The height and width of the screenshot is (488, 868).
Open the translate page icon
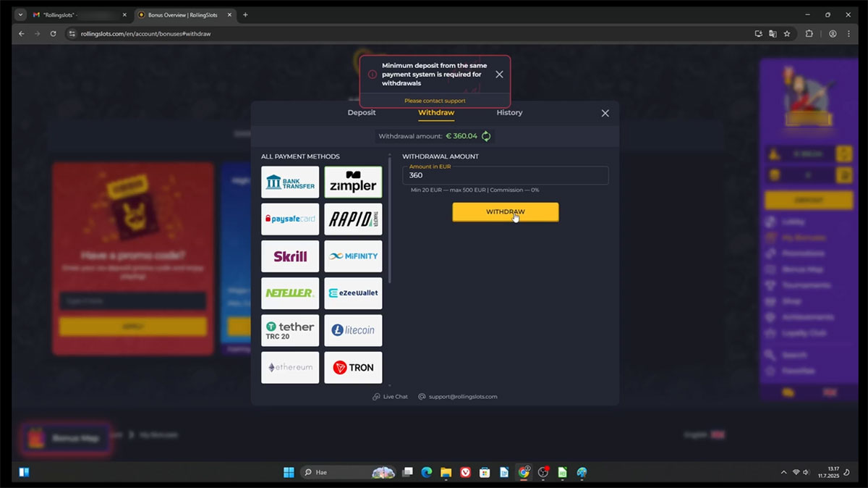click(x=773, y=33)
